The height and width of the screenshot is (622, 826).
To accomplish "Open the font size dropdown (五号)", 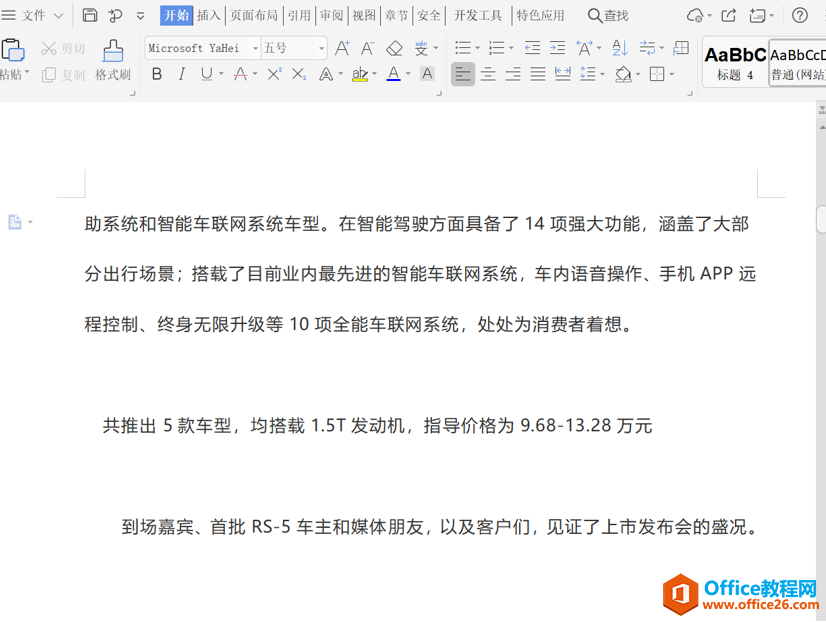I will 321,48.
